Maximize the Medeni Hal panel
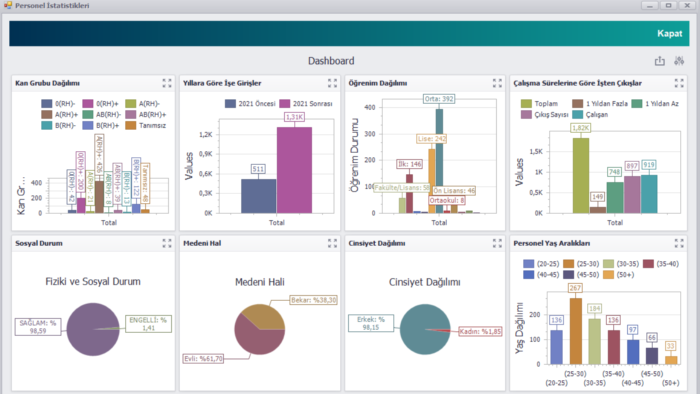700x394 pixels. point(332,243)
